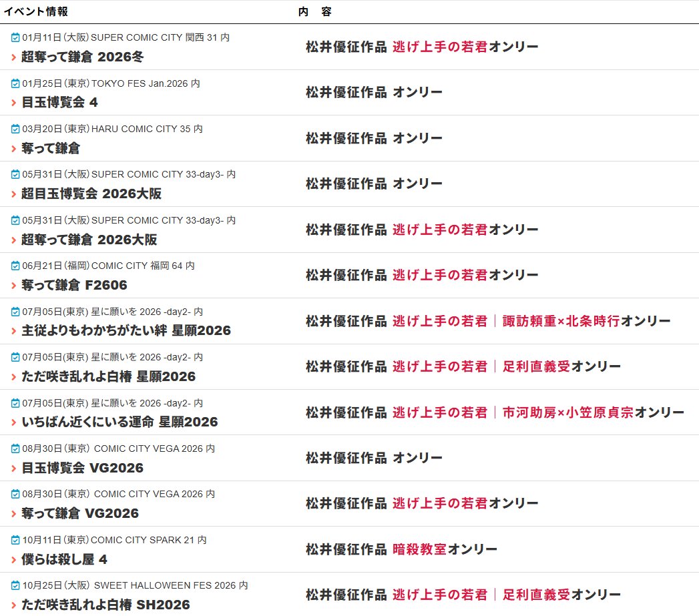Open event 超目玉博覧会 2026大阪
The image size is (699, 616).
[x=91, y=194]
